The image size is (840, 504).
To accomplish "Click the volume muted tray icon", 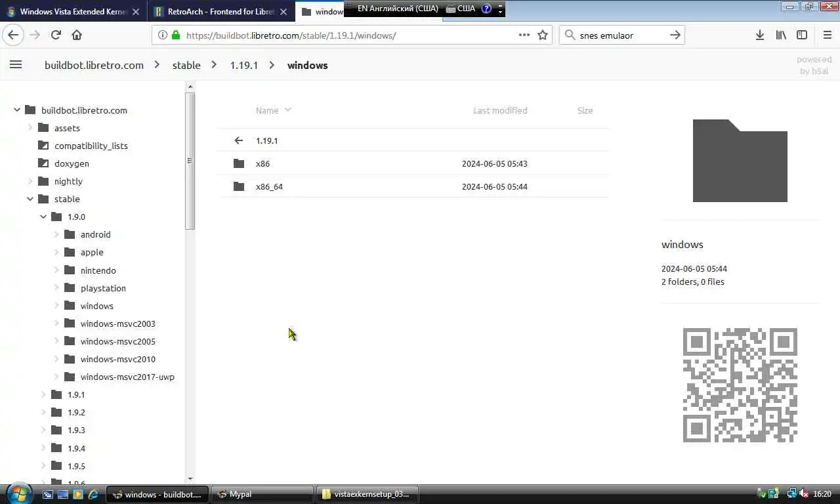I will pos(803,493).
